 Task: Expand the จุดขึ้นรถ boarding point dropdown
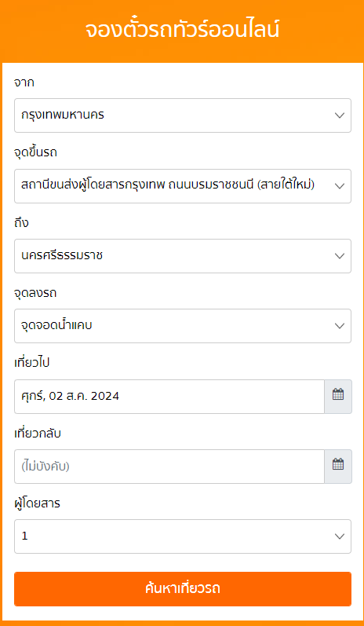click(183, 185)
